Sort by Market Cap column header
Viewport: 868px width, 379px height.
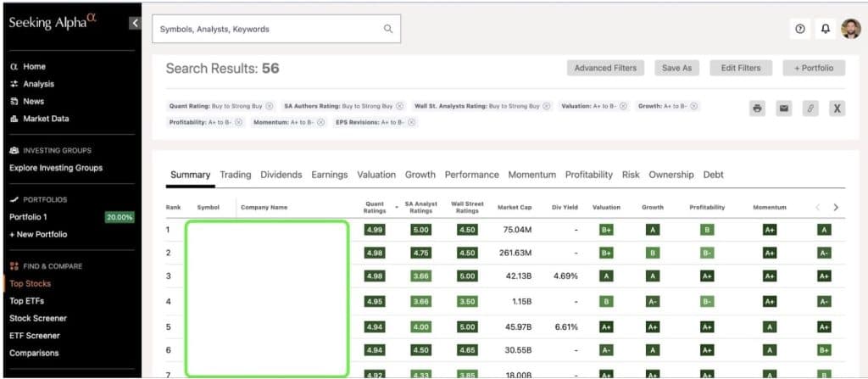tap(515, 207)
